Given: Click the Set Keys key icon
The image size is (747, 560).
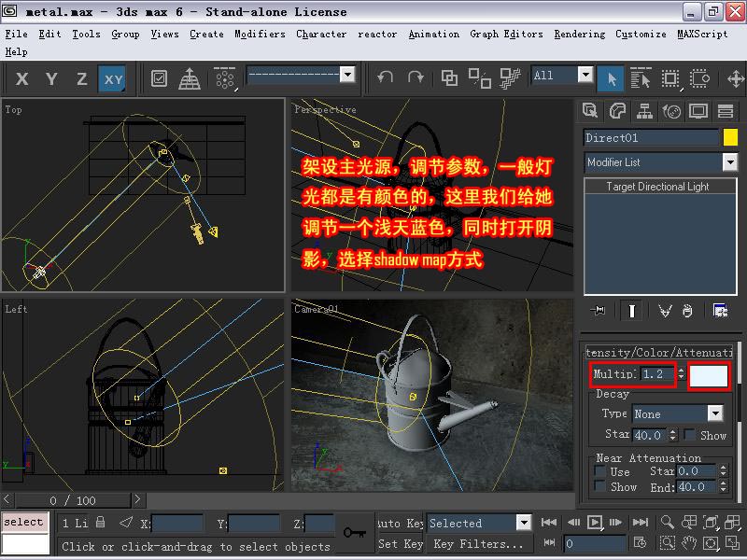Looking at the screenshot, I should [354, 532].
